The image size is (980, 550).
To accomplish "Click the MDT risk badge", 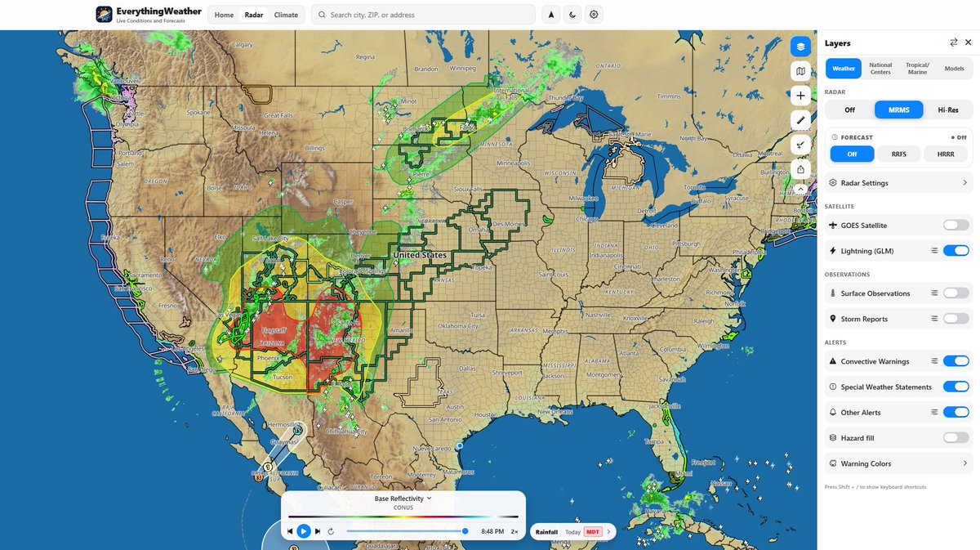I will pos(593,532).
